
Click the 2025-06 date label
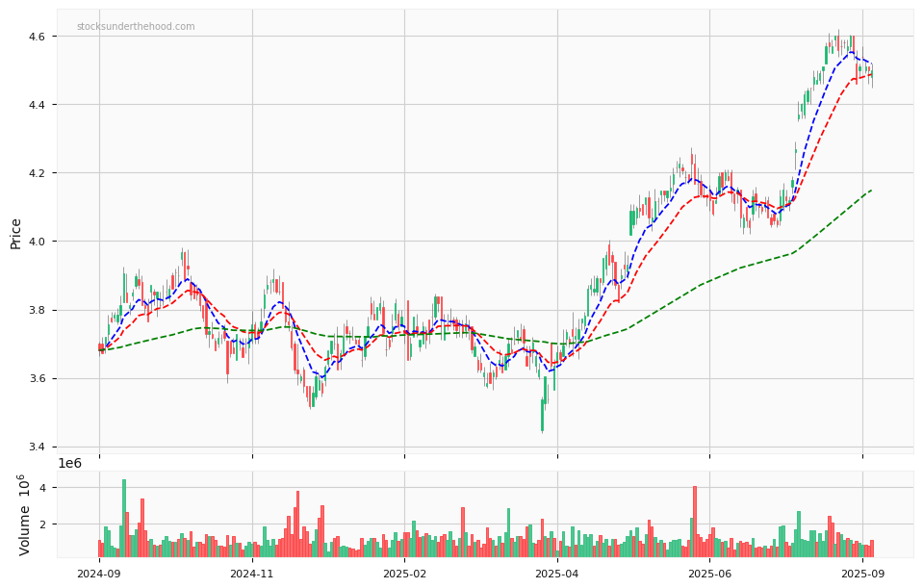point(709,574)
